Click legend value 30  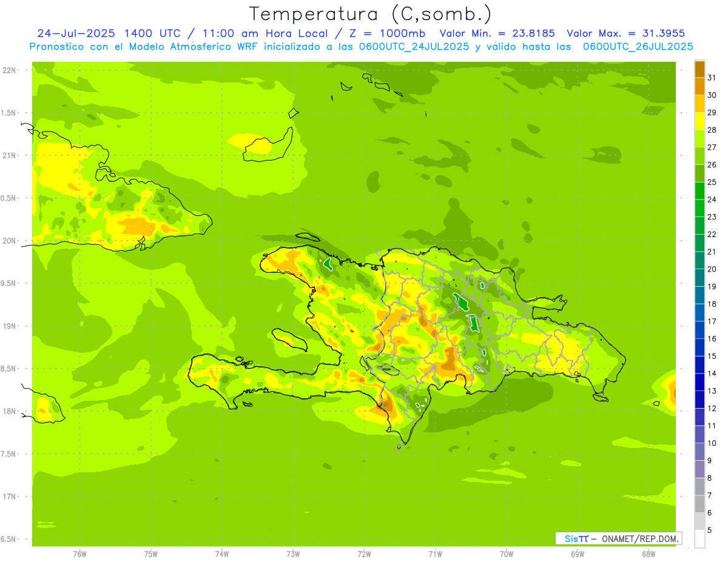[712, 95]
